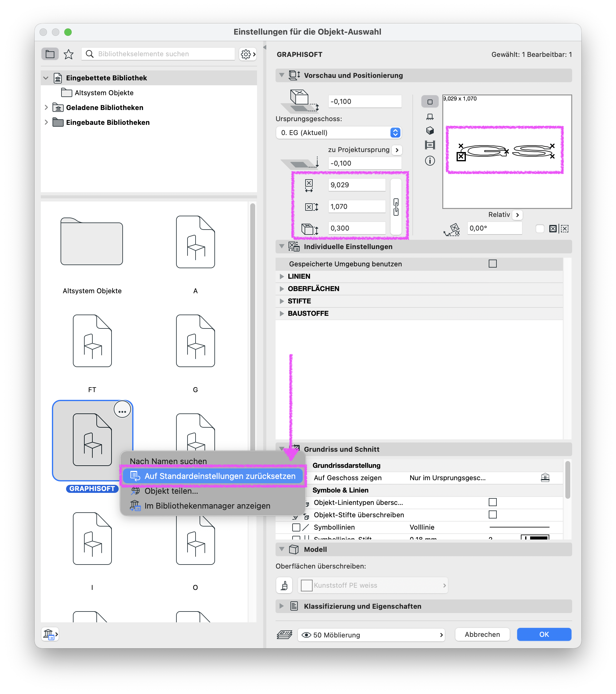
Task: Click the story display icon in Auf Geschoss zeigen row
Action: 545,478
